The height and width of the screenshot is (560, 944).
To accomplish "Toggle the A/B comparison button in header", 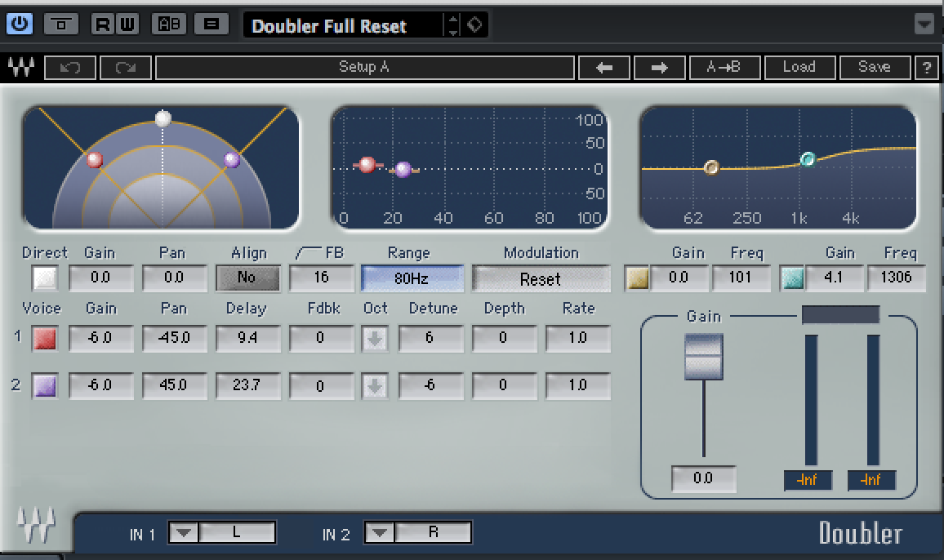I will pos(169,24).
